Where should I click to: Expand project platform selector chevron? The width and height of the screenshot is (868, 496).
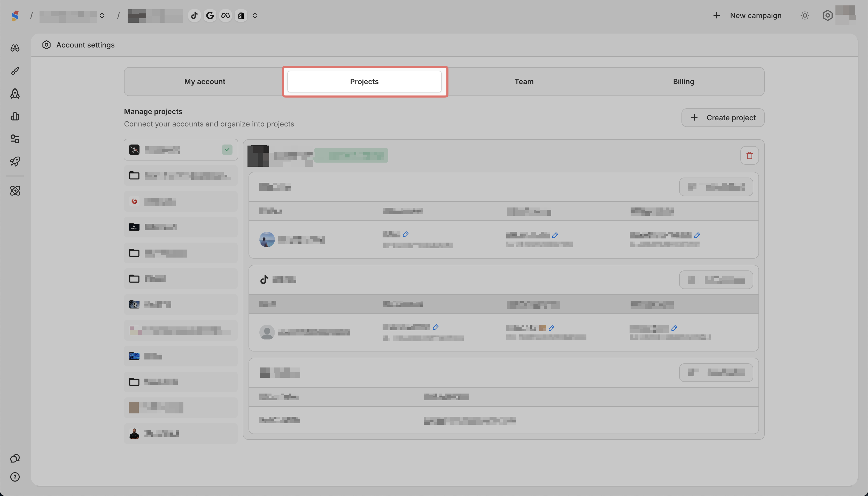tap(255, 15)
